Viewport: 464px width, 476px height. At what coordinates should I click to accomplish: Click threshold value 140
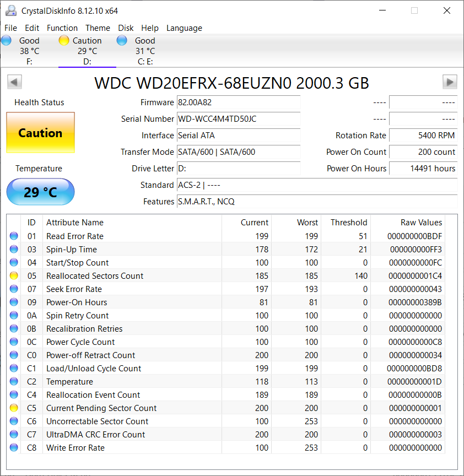click(x=361, y=275)
